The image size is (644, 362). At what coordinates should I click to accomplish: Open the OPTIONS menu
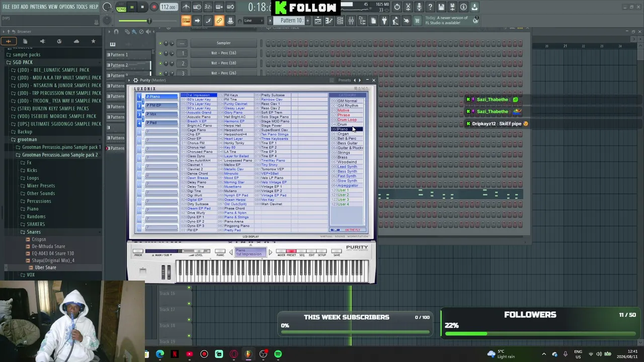(67, 7)
